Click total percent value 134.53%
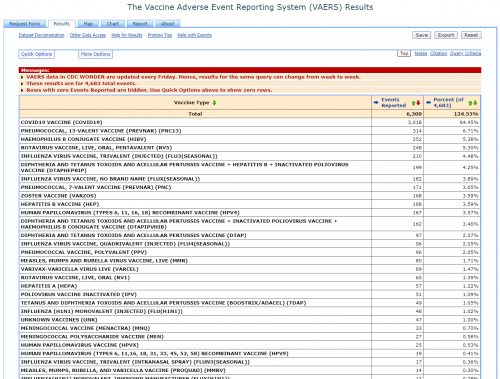Viewport: 500px width, 379px height. (x=466, y=114)
